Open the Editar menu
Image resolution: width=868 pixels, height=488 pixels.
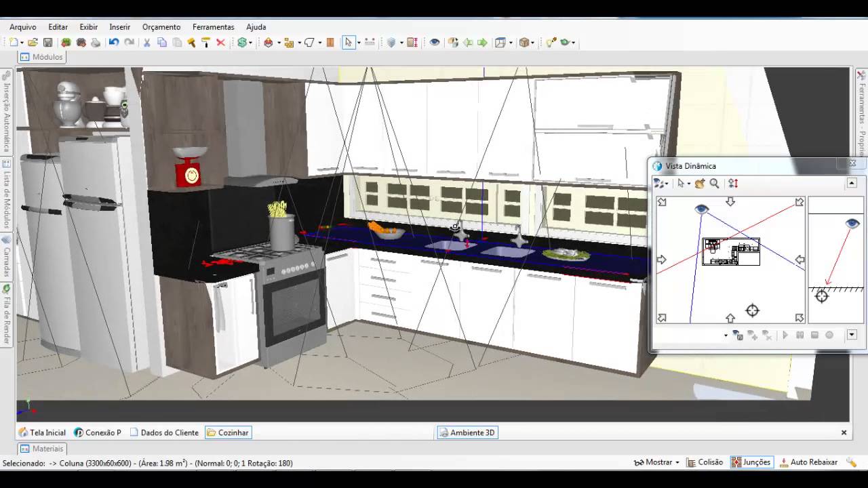(58, 27)
